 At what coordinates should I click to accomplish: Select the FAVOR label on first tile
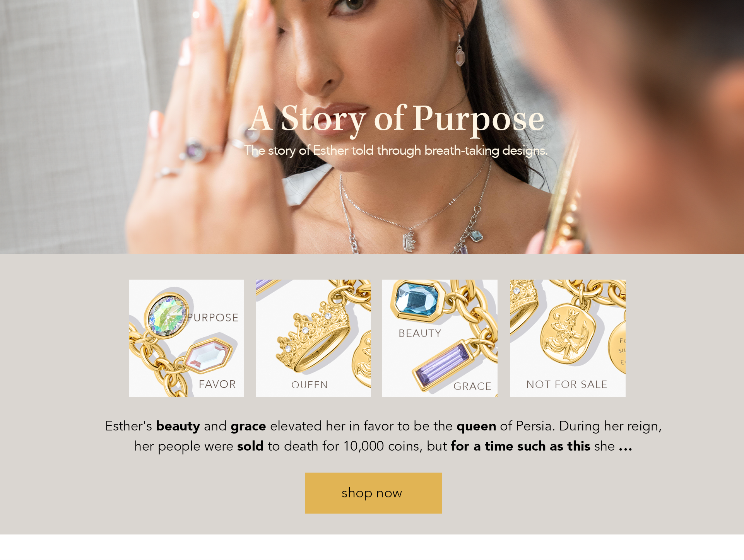(x=217, y=384)
